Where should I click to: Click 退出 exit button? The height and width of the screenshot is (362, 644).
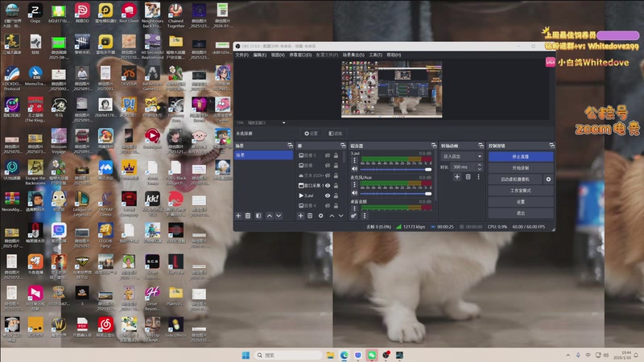(520, 213)
